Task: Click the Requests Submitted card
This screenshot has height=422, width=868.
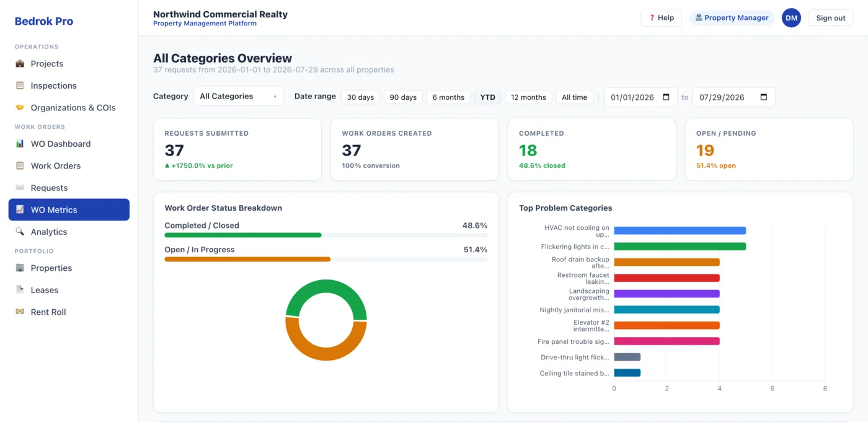Action: click(x=237, y=149)
